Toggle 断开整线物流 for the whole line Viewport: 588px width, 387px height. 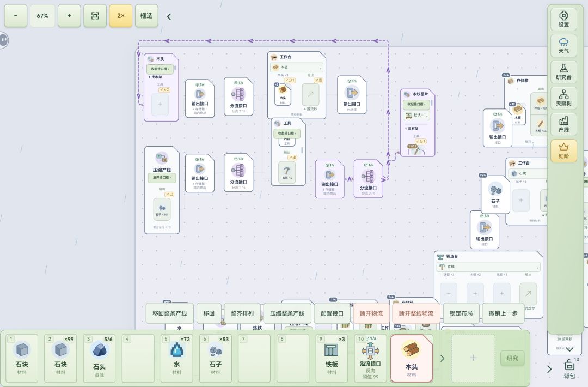point(416,313)
